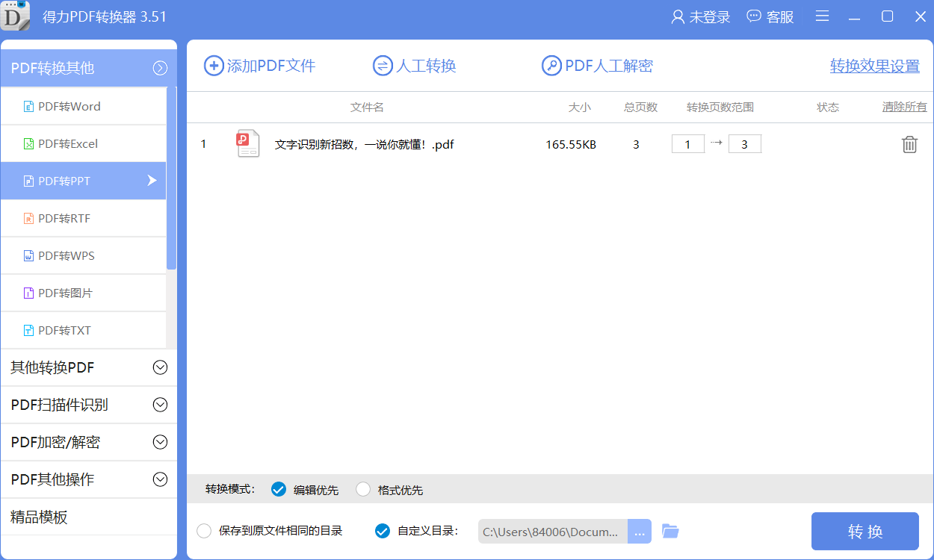Image resolution: width=934 pixels, height=560 pixels.
Task: Click the 大小 column header
Action: pos(579,107)
